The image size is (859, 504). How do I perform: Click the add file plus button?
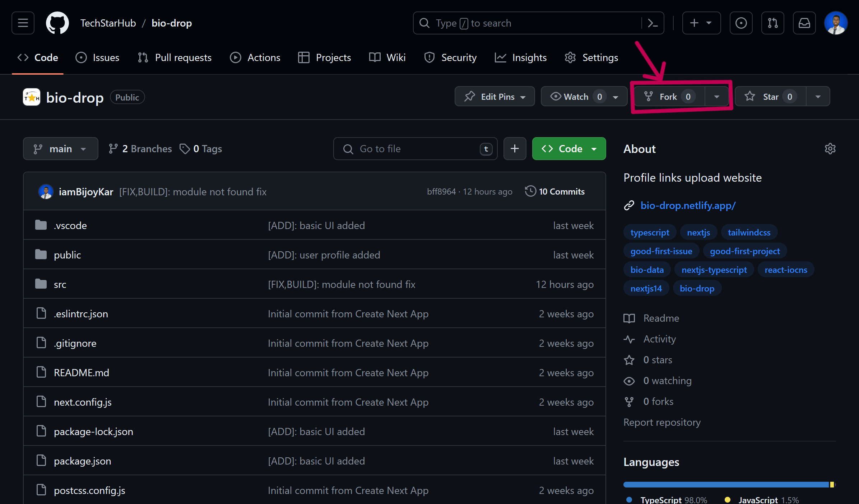(x=515, y=149)
